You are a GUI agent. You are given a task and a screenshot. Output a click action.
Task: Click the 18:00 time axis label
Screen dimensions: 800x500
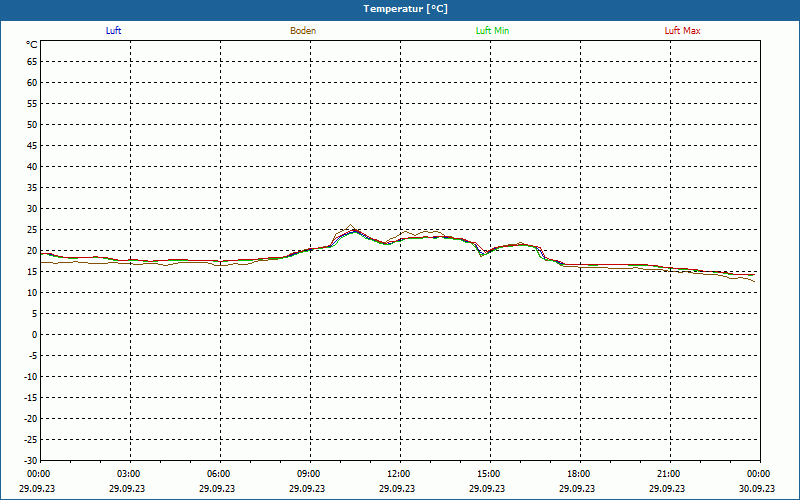(579, 474)
